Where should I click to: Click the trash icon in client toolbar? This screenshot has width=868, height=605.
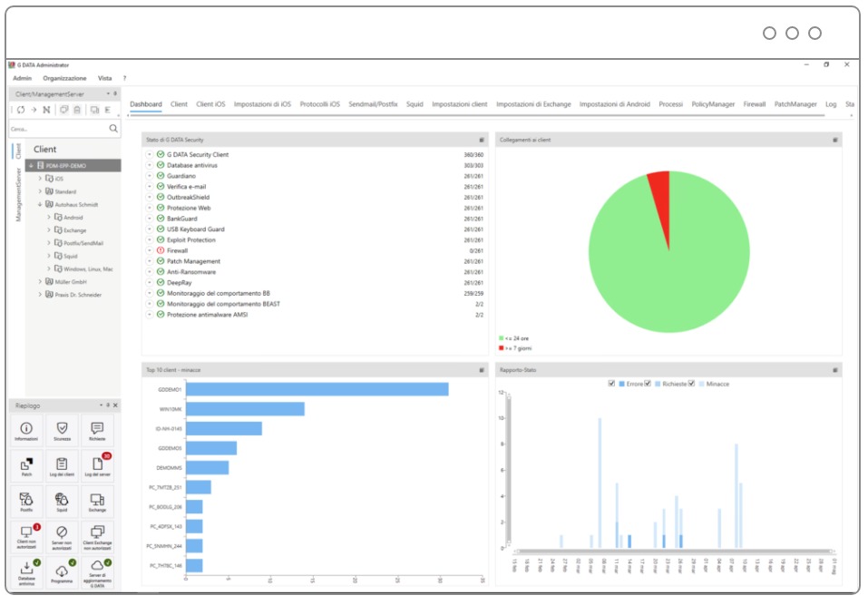pos(77,110)
